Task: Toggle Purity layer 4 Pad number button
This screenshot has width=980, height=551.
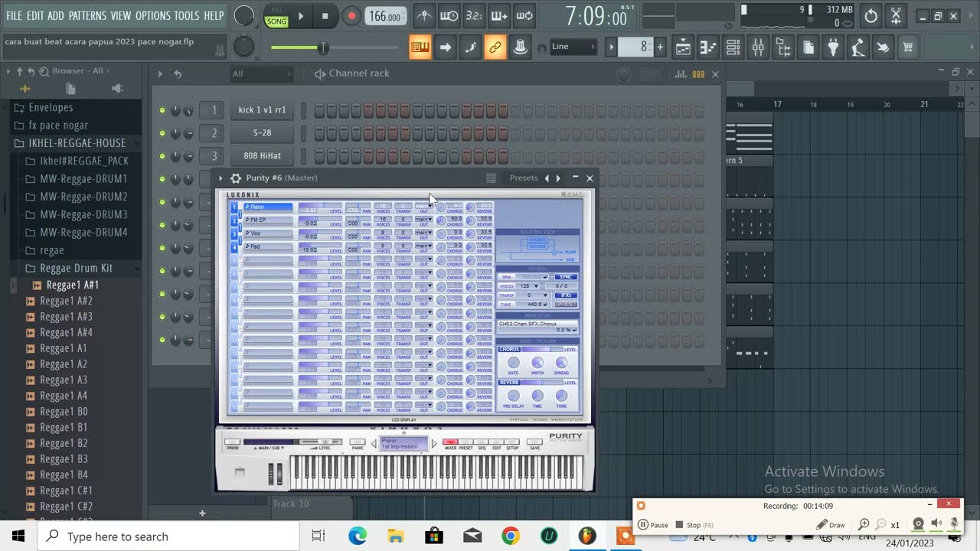Action: (x=235, y=246)
